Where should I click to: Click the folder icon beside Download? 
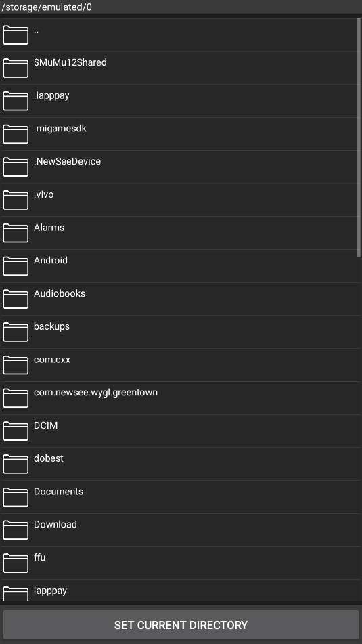[16, 530]
